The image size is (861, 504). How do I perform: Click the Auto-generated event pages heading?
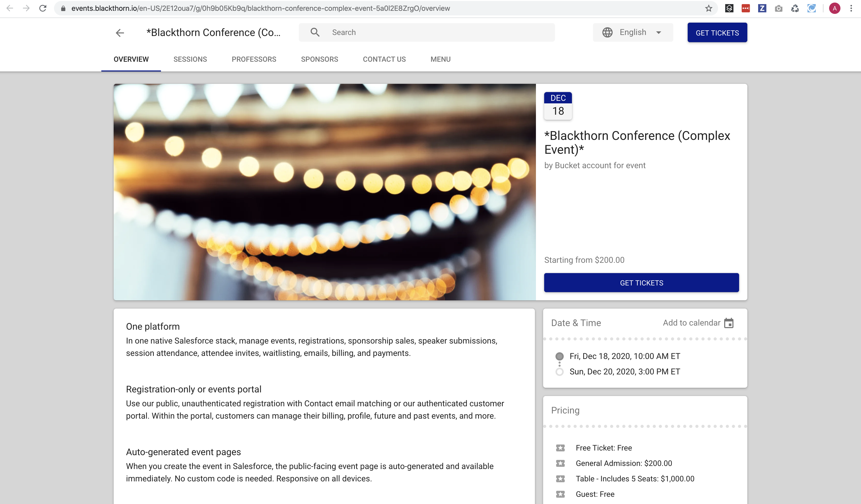[x=183, y=452]
